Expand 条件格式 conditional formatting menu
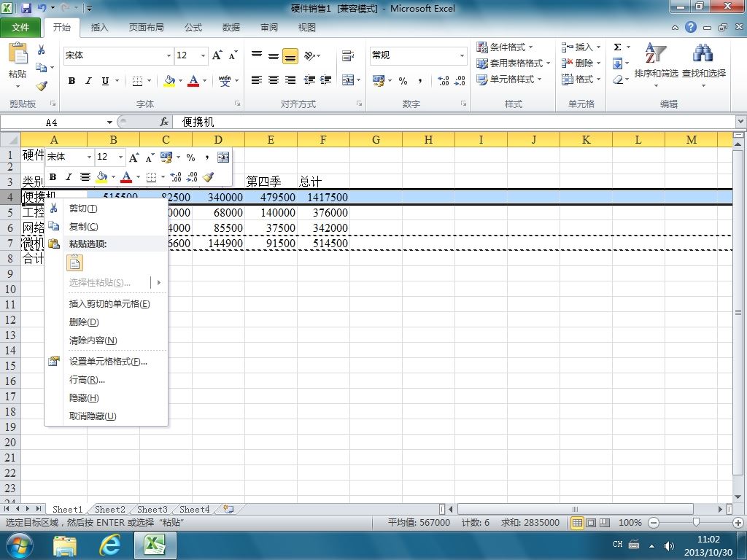747x560 pixels. point(505,47)
